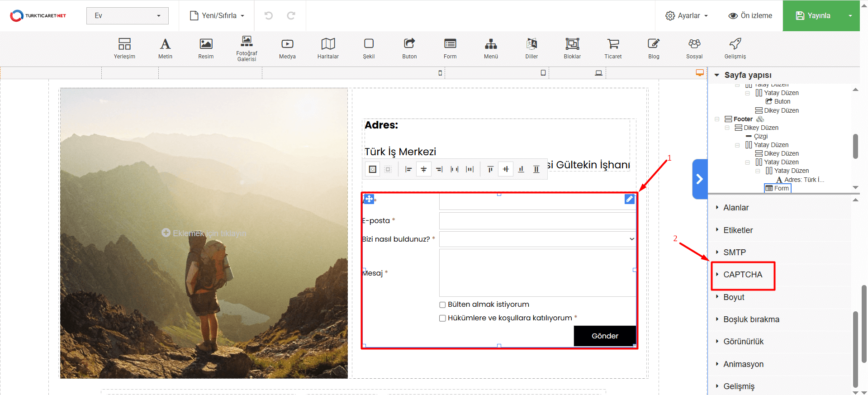The width and height of the screenshot is (868, 395).
Task: Open the 'Ev' page selector dropdown
Action: (127, 16)
